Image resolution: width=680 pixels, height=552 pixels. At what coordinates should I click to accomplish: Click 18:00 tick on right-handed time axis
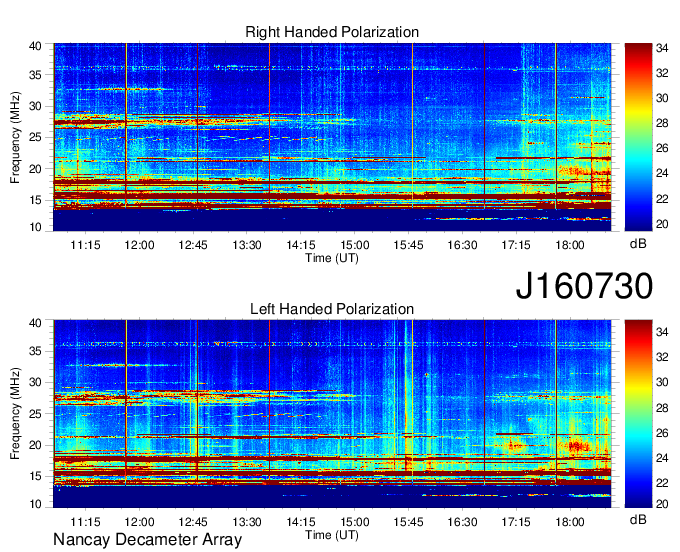point(570,245)
